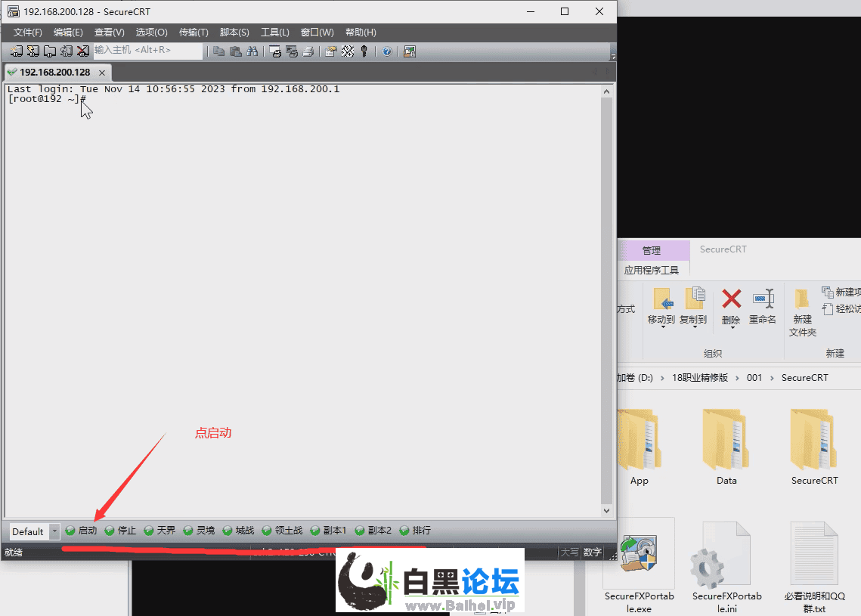Click the 排行 button in button bar

415,531
